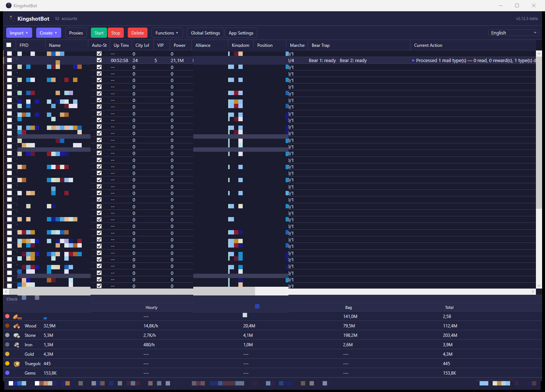Click the red Delete button
Viewport: 545px width, 392px height.
[x=137, y=33]
